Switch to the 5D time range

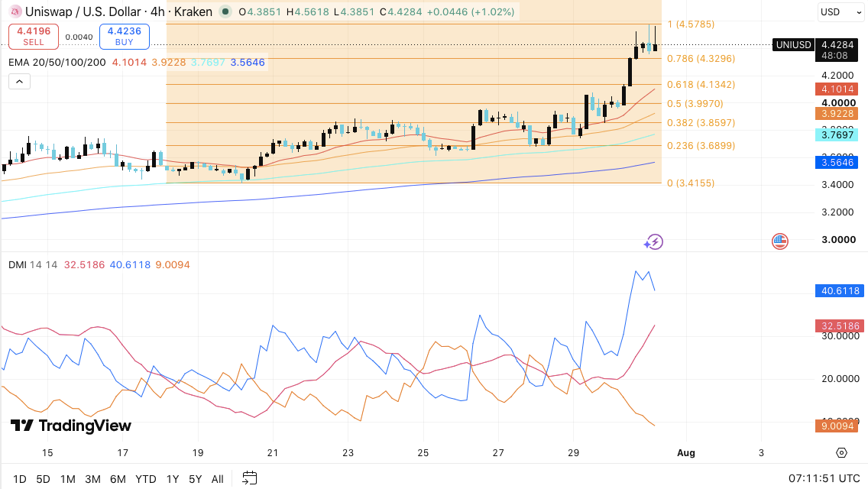(x=44, y=479)
